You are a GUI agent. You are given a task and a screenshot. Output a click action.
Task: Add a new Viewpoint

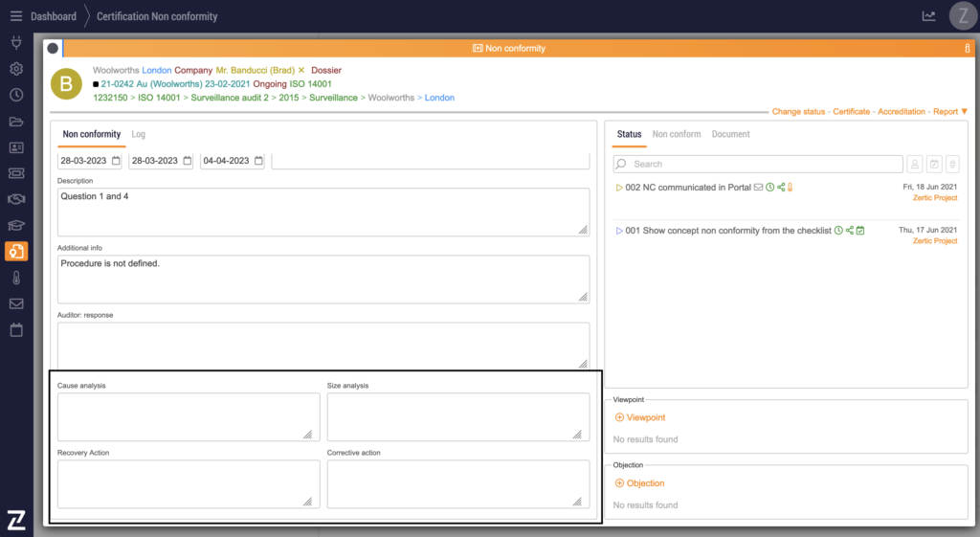640,417
